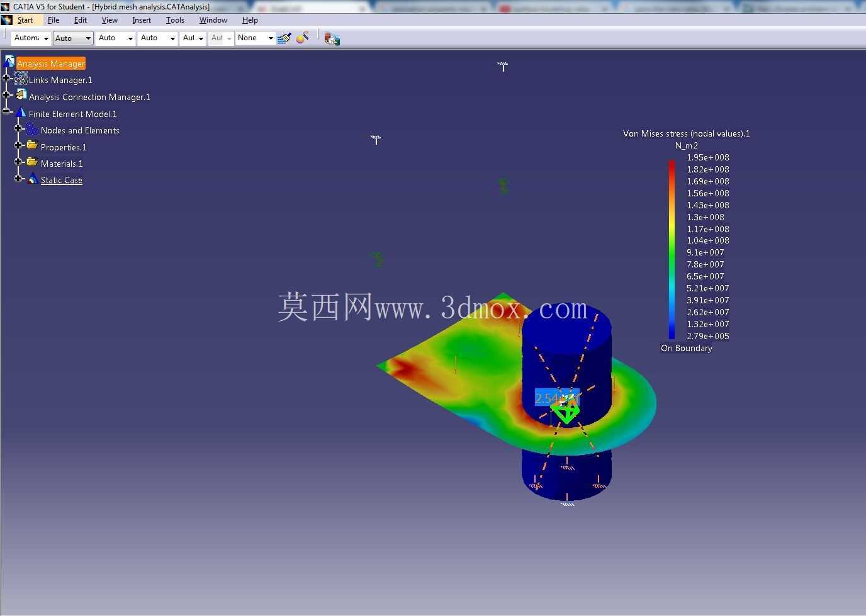
Task: Click the Von Mises stress legend title
Action: [x=687, y=133]
